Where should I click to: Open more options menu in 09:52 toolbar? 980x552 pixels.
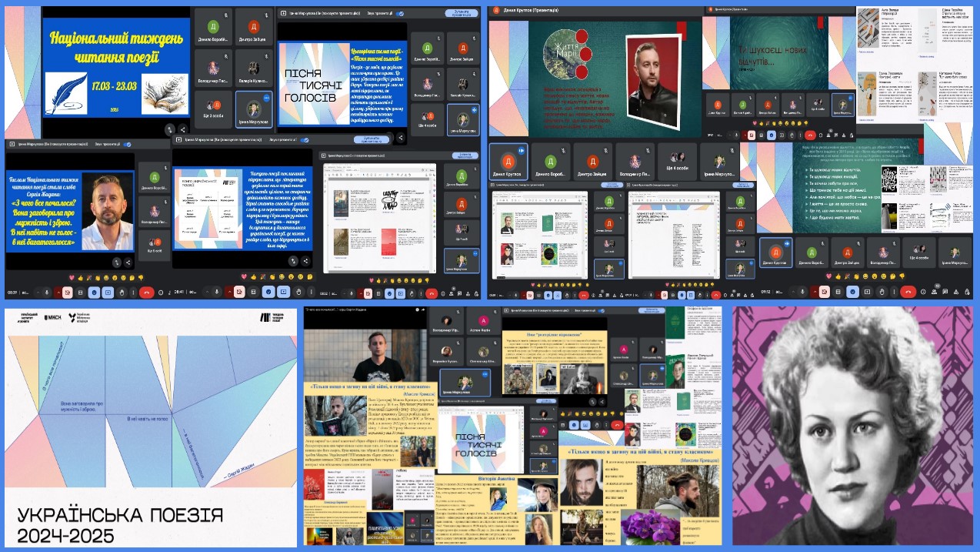[894, 292]
